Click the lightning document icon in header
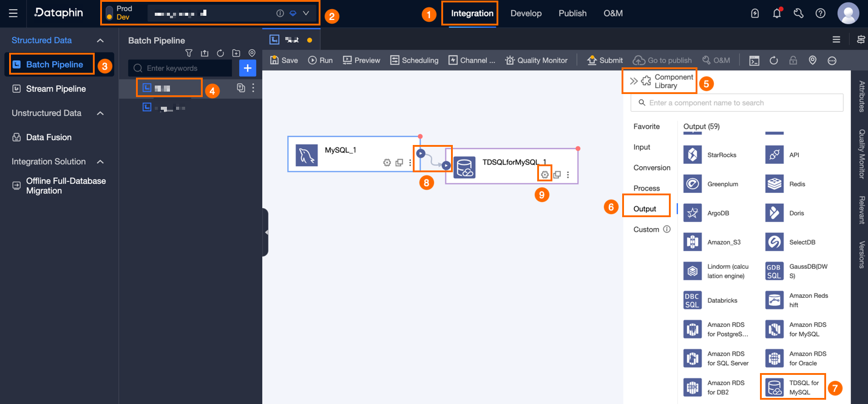 [x=755, y=13]
